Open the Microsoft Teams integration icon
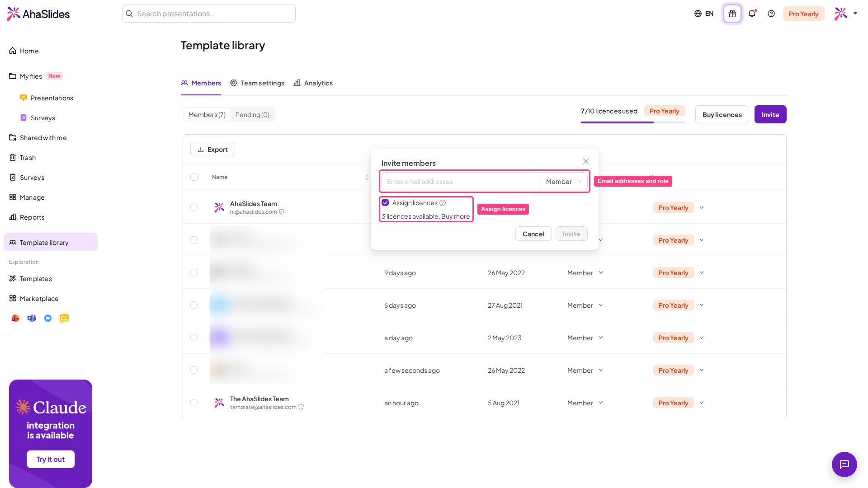This screenshot has height=488, width=868. click(x=32, y=318)
